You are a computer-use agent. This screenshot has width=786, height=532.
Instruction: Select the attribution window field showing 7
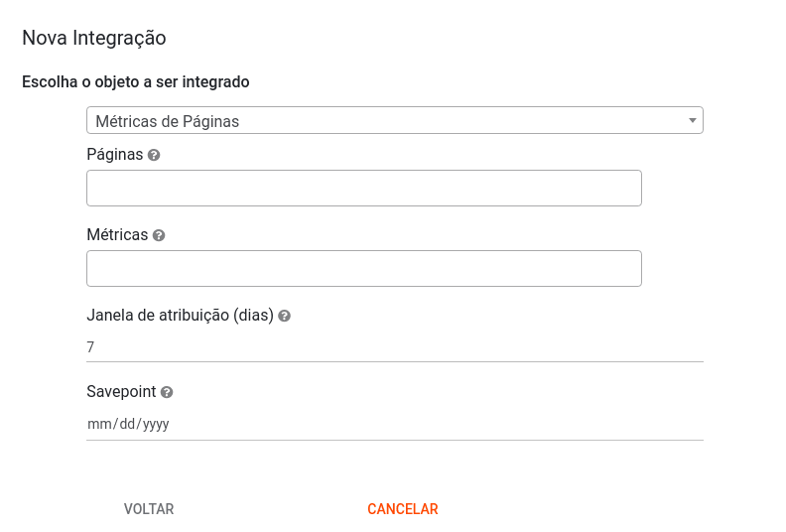click(394, 347)
